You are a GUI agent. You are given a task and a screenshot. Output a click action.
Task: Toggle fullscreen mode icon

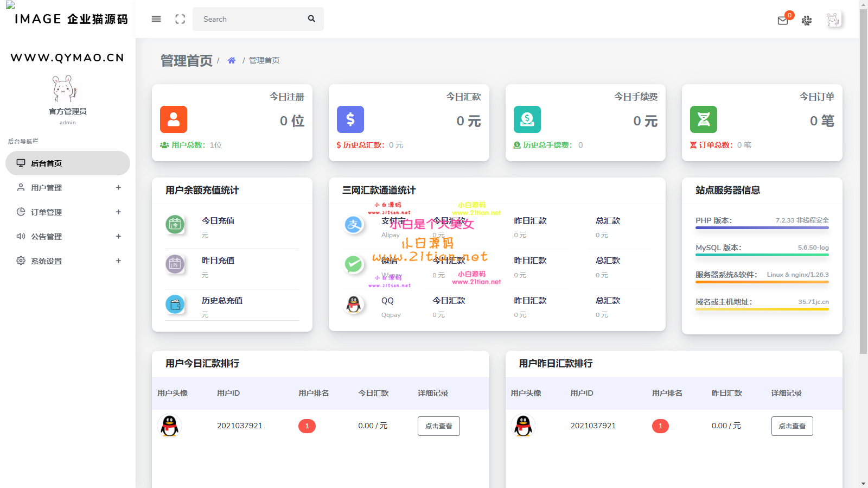pyautogui.click(x=180, y=19)
